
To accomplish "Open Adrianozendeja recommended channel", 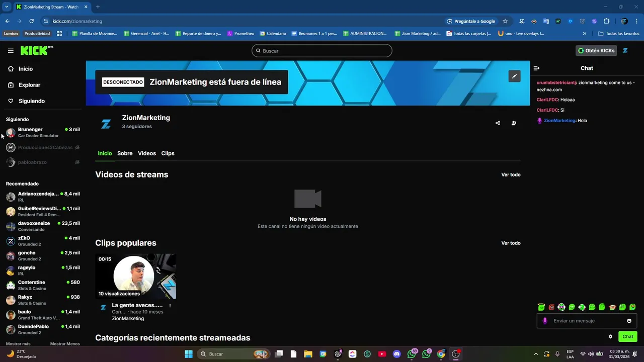I will point(43,197).
